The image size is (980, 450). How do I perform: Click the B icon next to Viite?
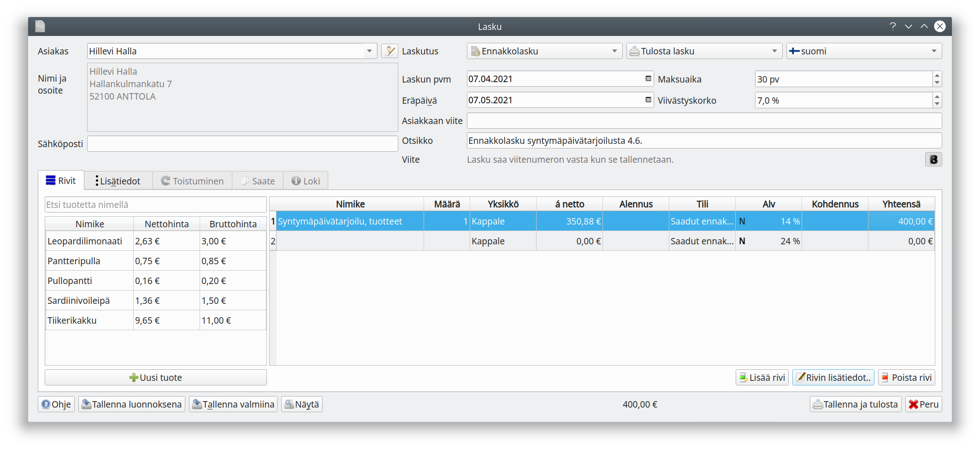coord(933,160)
